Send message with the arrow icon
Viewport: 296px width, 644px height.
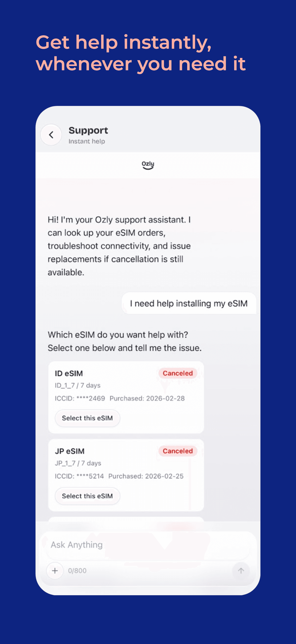pyautogui.click(x=241, y=571)
